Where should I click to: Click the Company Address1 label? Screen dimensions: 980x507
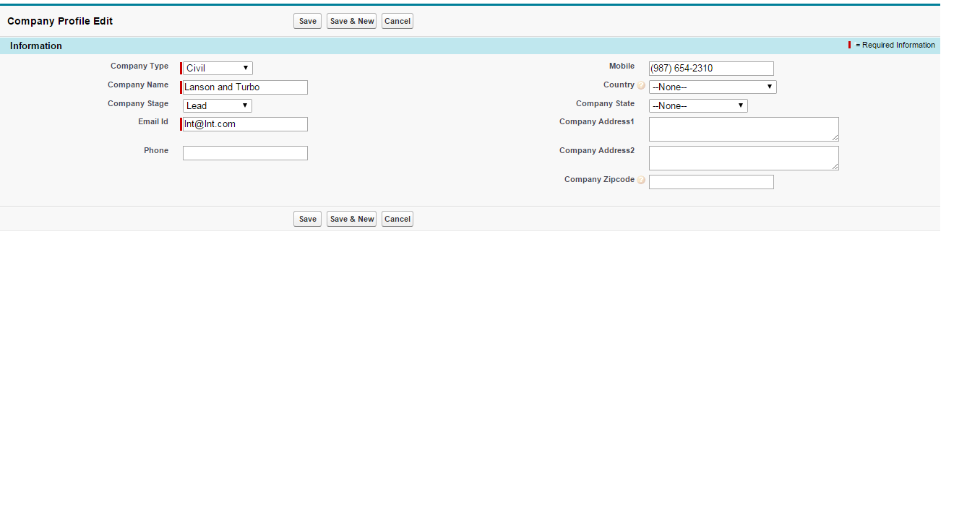597,121
